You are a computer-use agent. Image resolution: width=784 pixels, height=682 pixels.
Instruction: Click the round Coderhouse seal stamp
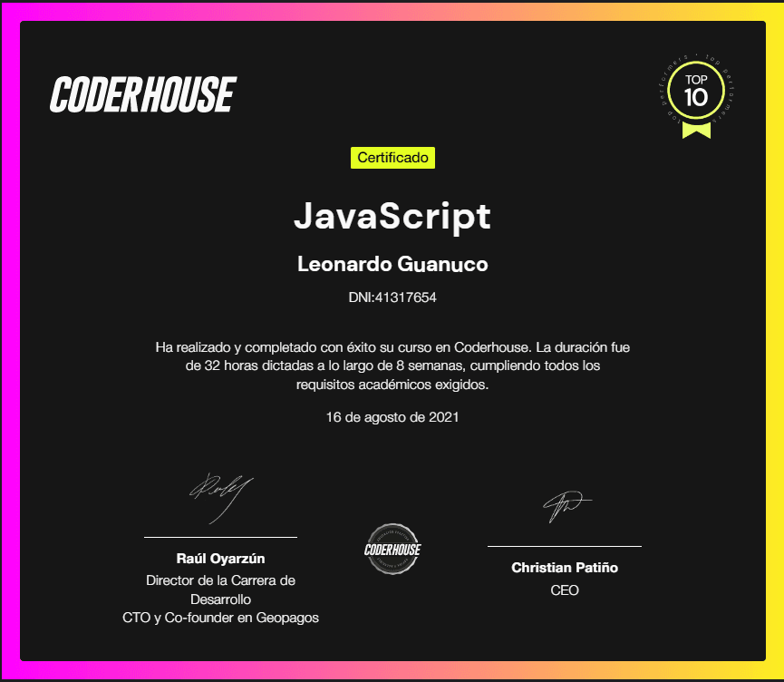pyautogui.click(x=392, y=549)
